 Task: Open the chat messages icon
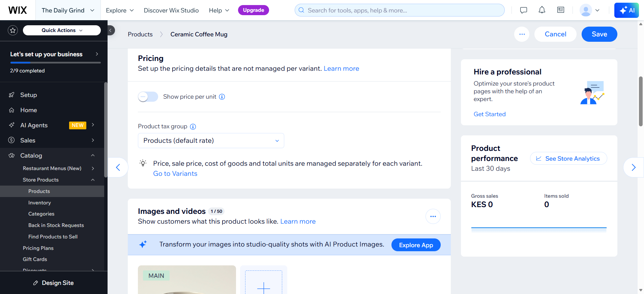click(x=524, y=10)
